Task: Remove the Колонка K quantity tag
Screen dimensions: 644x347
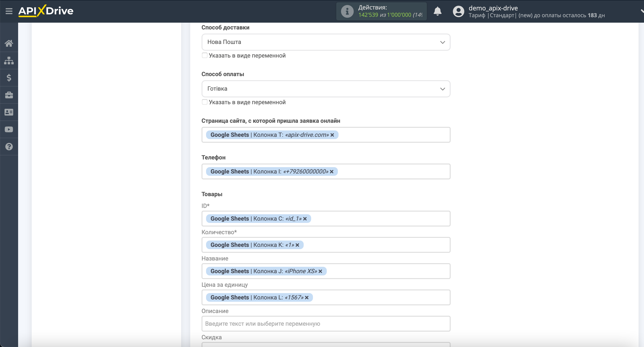Action: pos(298,245)
